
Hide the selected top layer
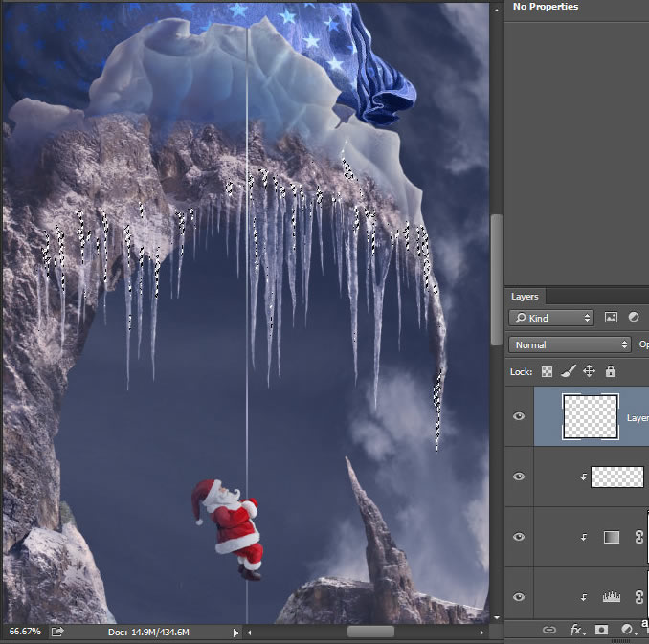[x=519, y=417]
